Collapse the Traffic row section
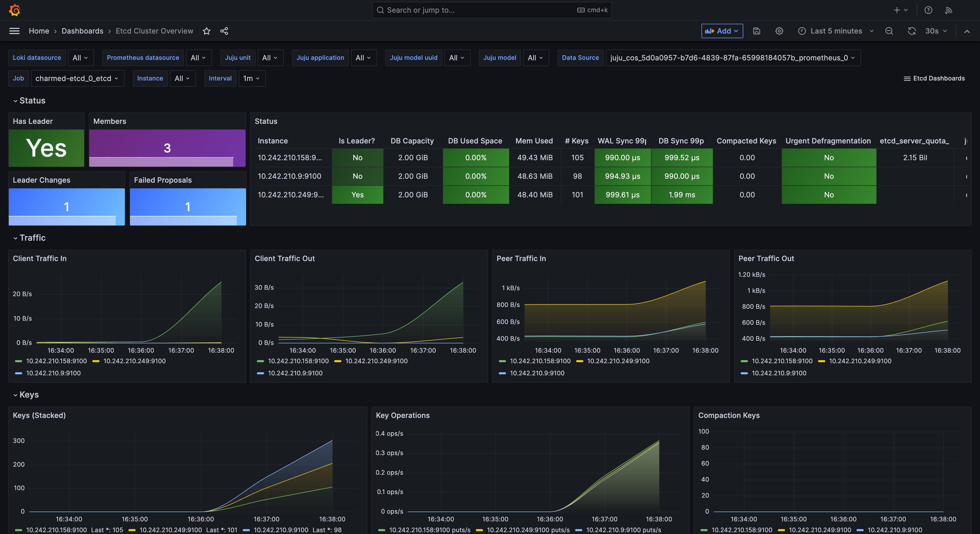Image resolution: width=980 pixels, height=534 pixels. coord(29,238)
